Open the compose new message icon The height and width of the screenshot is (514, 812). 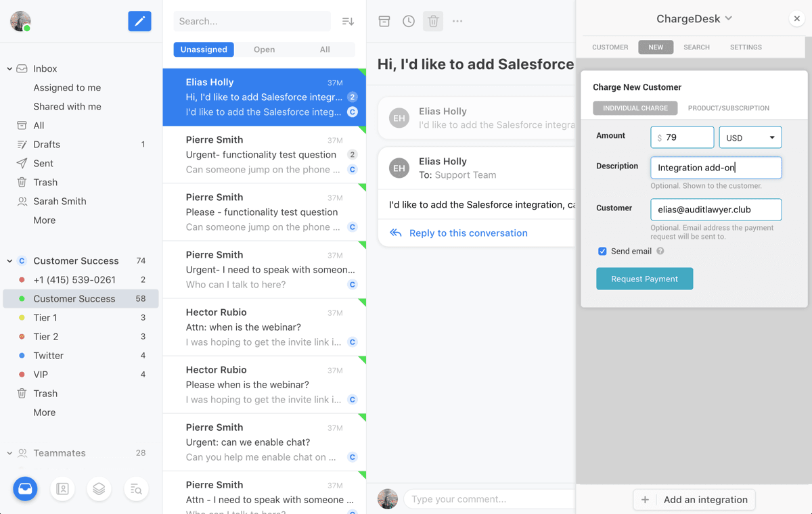[139, 21]
